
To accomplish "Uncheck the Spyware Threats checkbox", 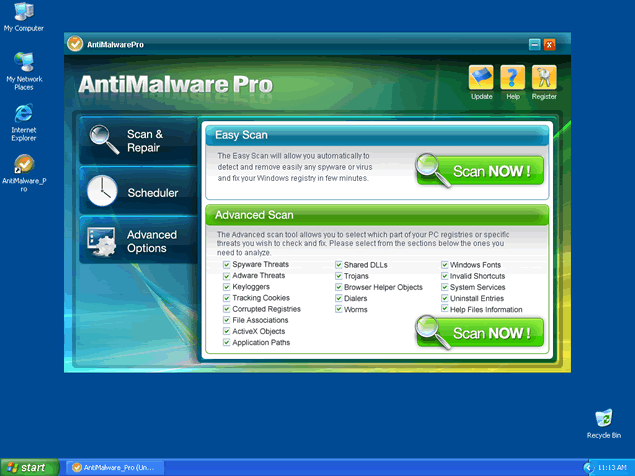I will pyautogui.click(x=226, y=265).
